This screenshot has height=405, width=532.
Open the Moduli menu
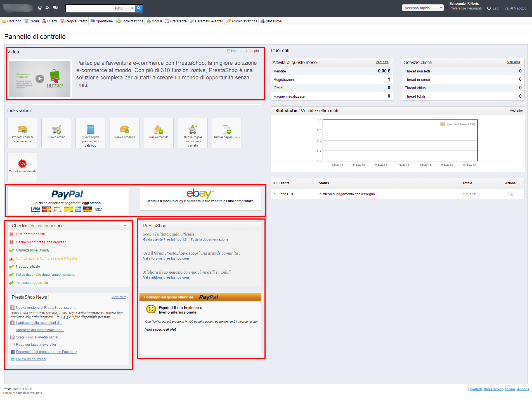pyautogui.click(x=154, y=21)
